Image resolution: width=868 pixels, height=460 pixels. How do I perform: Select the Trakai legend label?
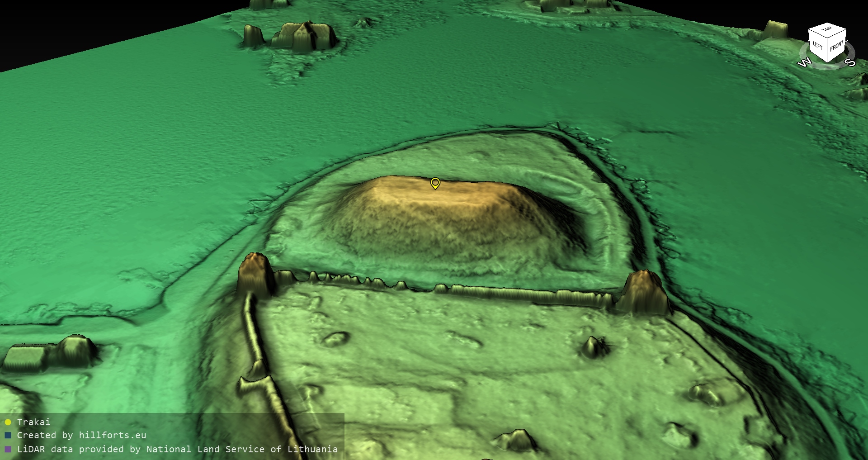point(33,422)
